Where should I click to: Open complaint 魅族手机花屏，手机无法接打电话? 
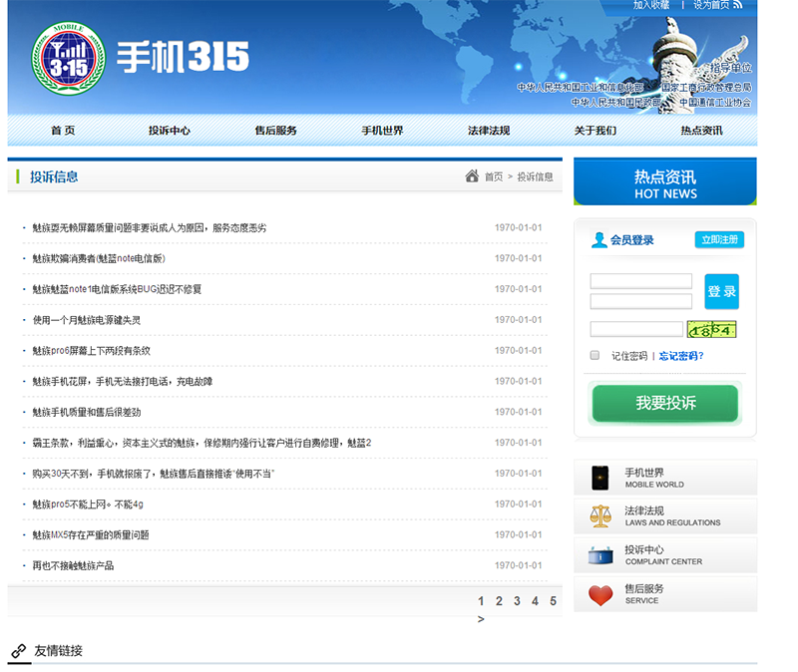(123, 382)
